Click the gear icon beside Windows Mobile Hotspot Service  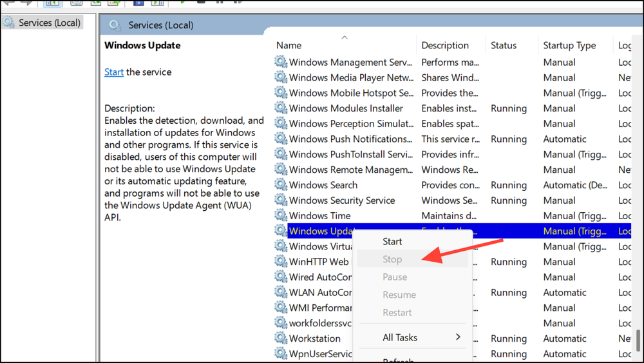(281, 93)
